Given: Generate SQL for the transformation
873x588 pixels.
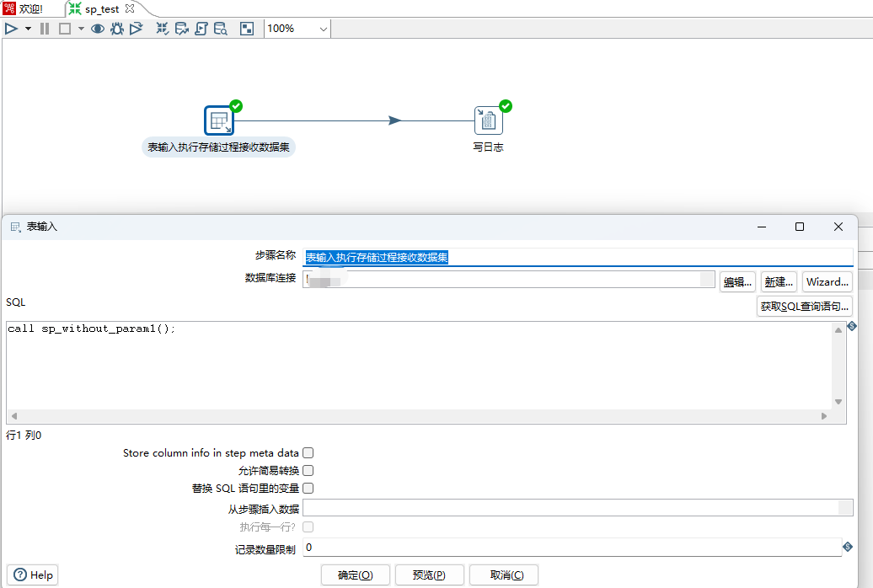Looking at the screenshot, I should pyautogui.click(x=201, y=29).
